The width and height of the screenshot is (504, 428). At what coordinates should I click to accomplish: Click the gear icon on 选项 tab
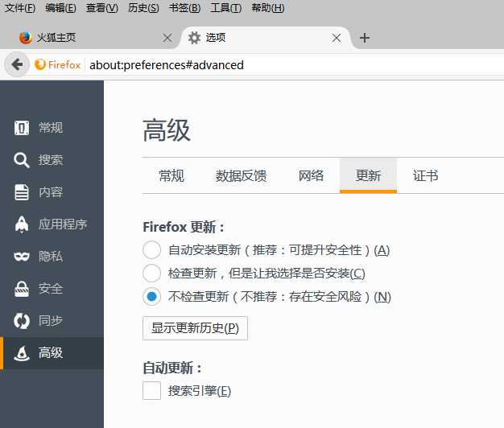pyautogui.click(x=194, y=38)
